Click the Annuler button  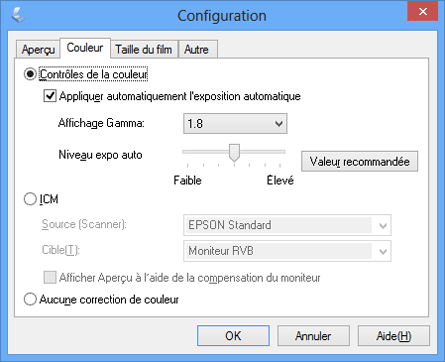(x=313, y=336)
